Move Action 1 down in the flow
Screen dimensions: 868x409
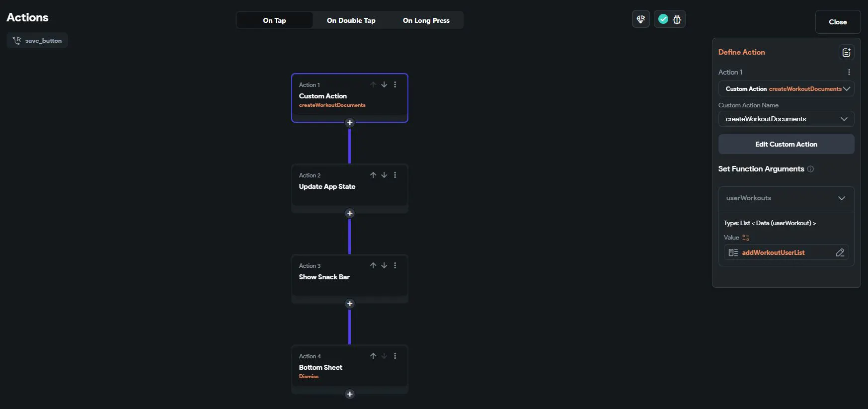click(x=384, y=84)
